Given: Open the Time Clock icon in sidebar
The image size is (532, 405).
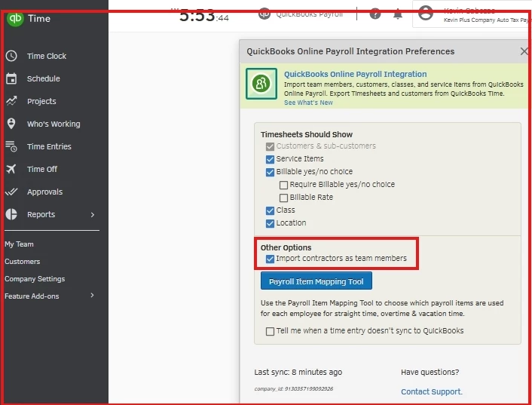Looking at the screenshot, I should pos(11,56).
